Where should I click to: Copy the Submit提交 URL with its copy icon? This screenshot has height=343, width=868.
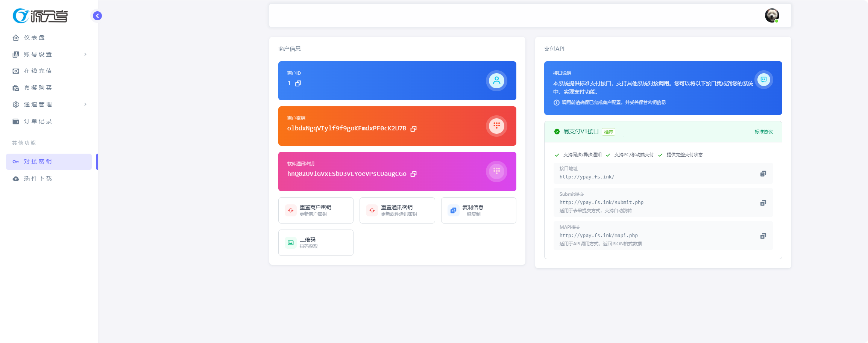[x=763, y=203]
